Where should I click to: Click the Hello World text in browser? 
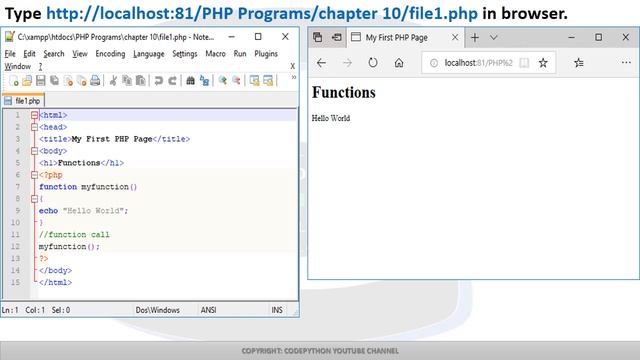point(331,118)
